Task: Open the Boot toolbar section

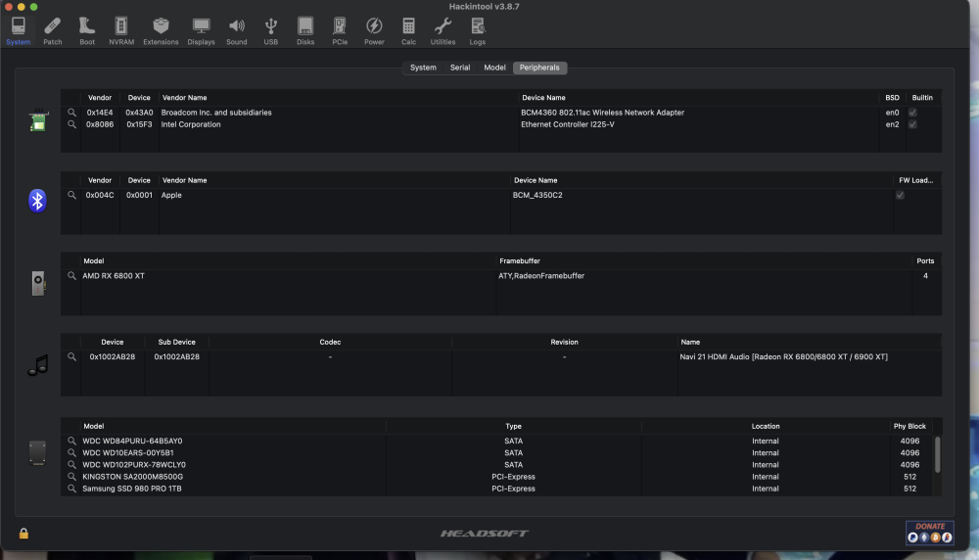Action: [87, 31]
